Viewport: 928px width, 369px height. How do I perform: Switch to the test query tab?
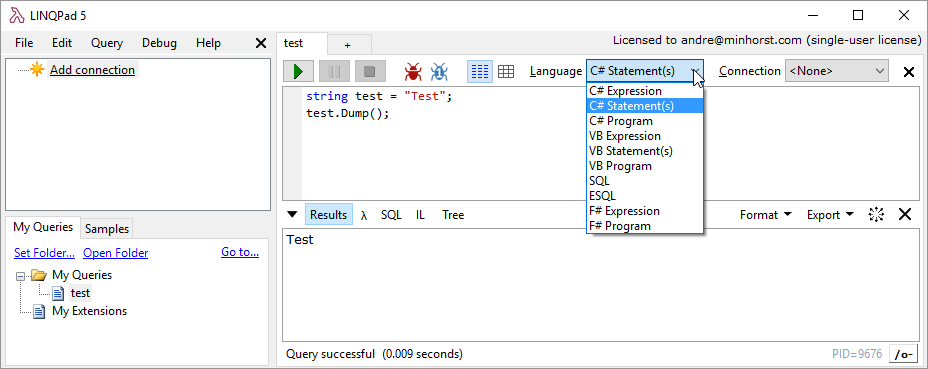pyautogui.click(x=301, y=43)
